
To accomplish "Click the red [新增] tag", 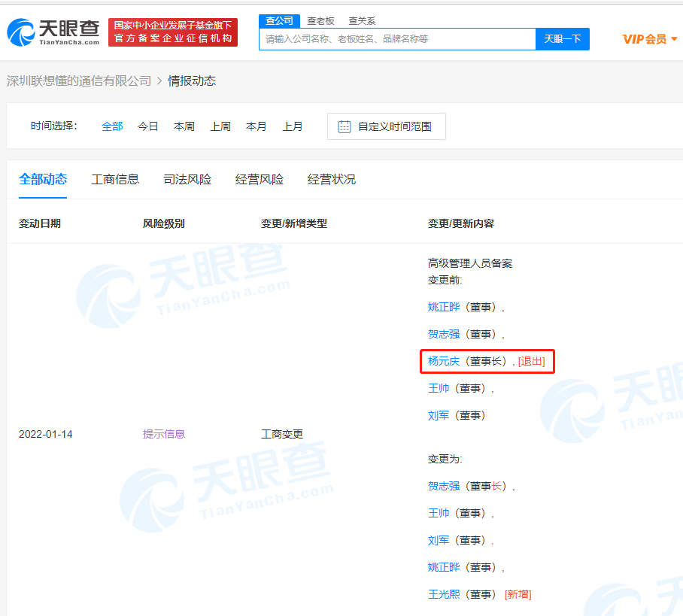I will coord(518,594).
